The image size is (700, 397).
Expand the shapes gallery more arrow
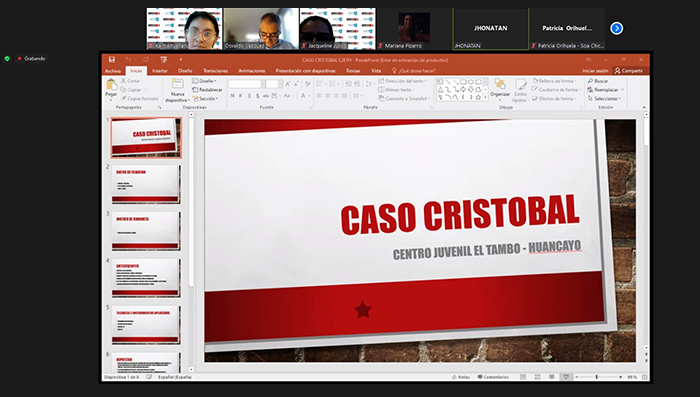coord(485,97)
